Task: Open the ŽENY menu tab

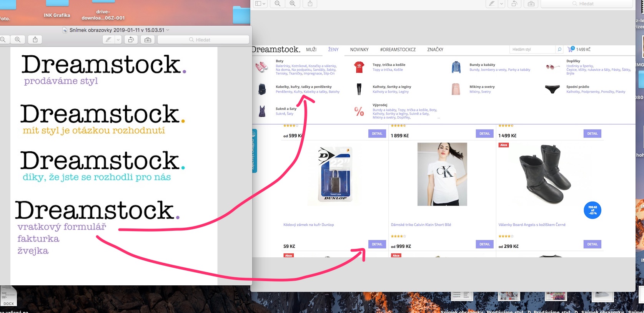Action: 333,50
